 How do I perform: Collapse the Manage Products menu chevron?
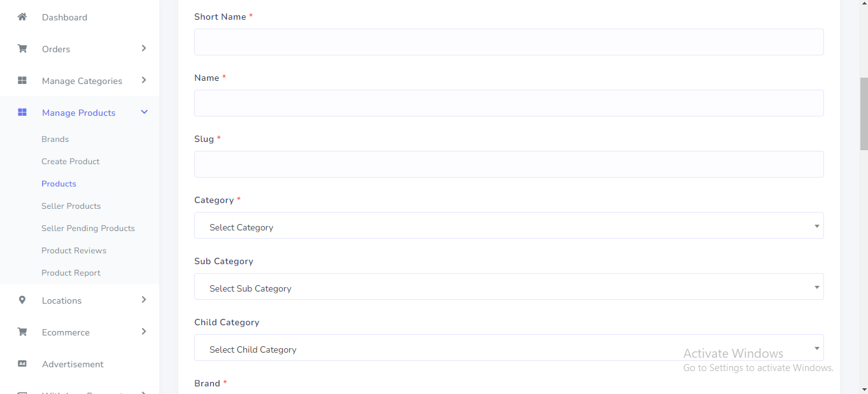point(144,112)
